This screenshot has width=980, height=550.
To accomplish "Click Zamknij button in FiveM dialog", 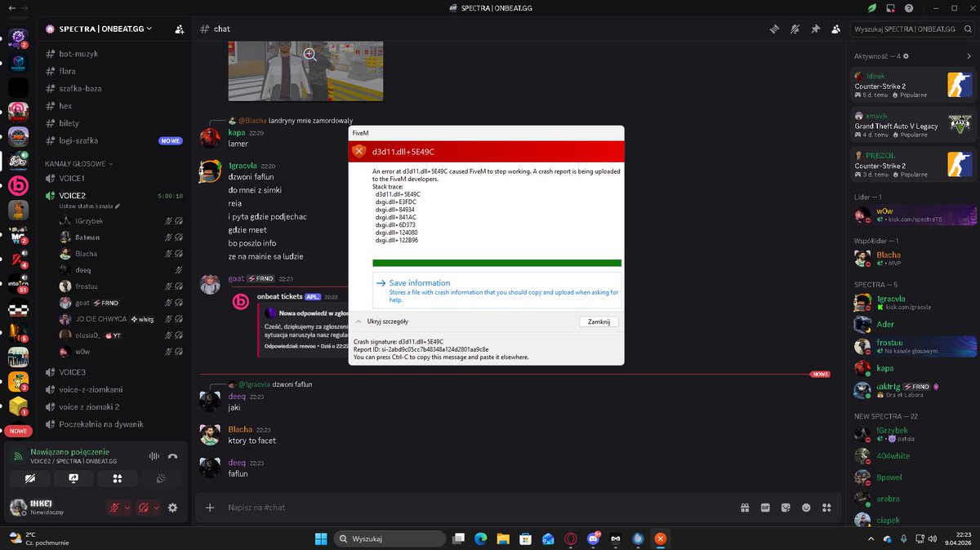I will tap(598, 322).
